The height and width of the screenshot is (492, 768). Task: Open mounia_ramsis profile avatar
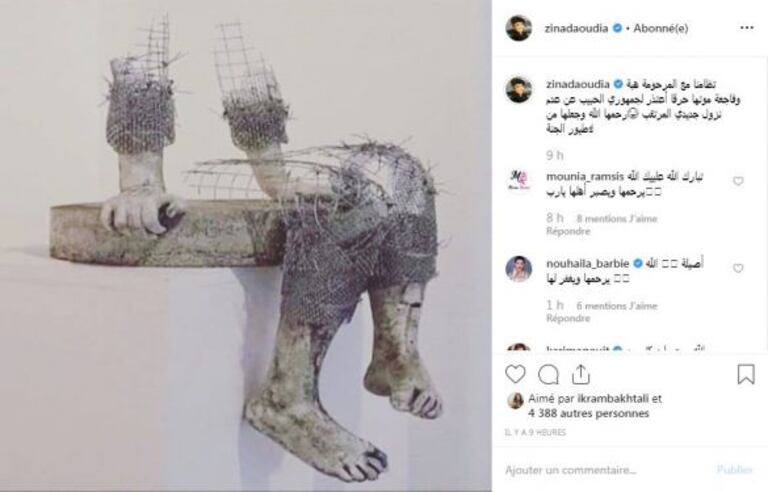(518, 181)
